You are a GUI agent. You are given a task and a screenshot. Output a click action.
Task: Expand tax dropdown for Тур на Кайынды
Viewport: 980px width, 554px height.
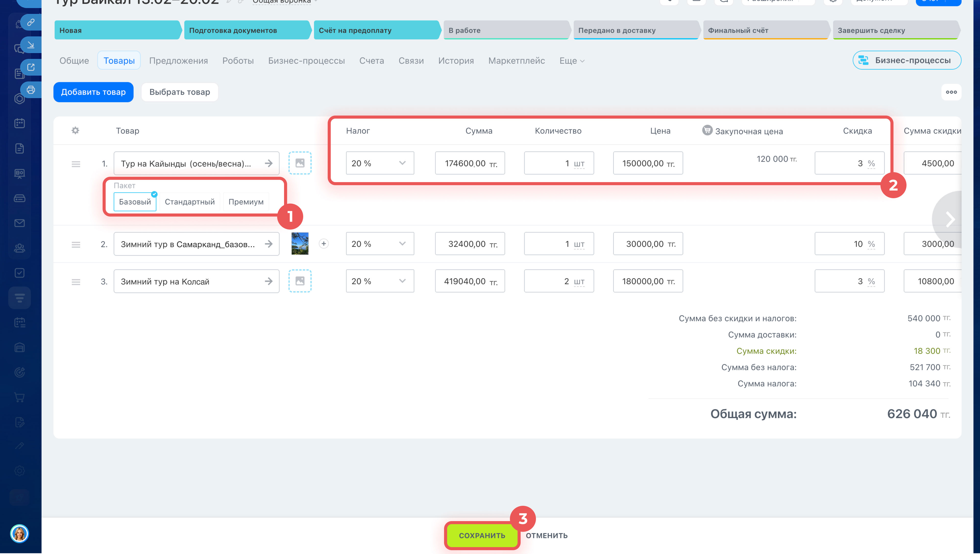click(379, 163)
